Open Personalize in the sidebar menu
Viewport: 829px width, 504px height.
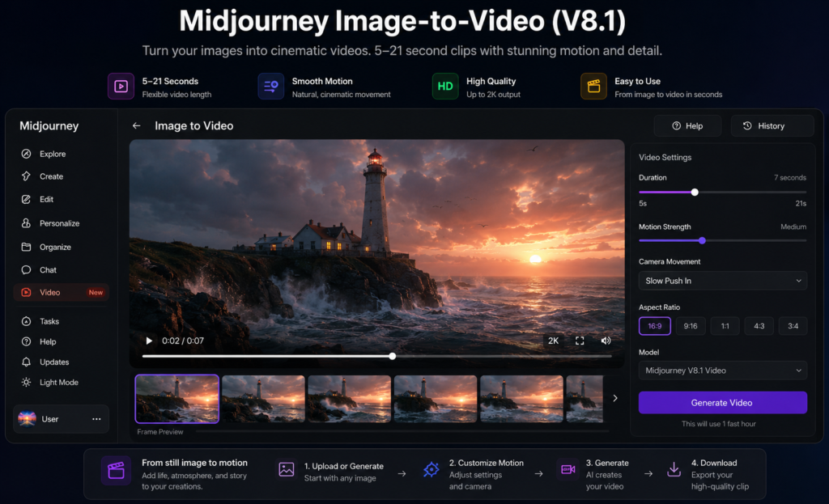coord(59,223)
